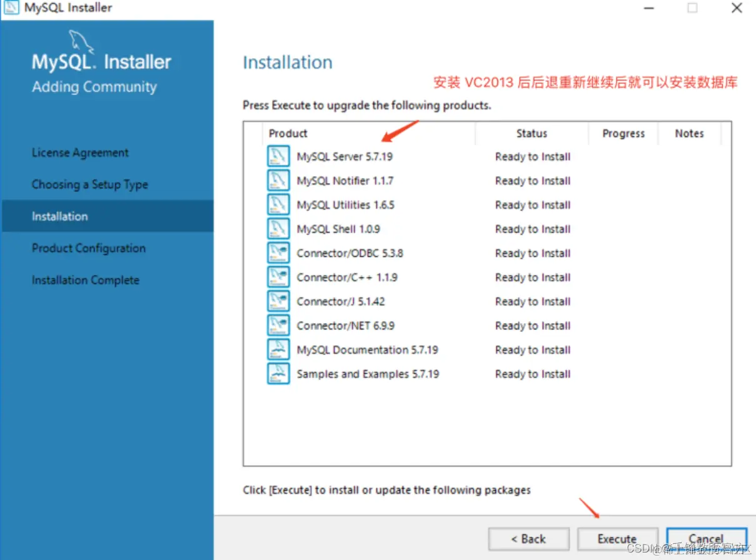Click the MySQL Shell 1.0.9 product icon

278,229
